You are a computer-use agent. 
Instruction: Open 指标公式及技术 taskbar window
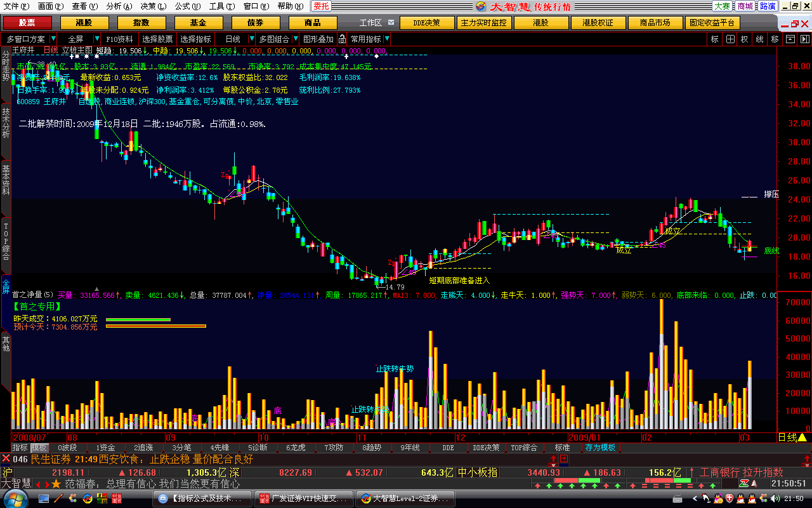[x=202, y=498]
